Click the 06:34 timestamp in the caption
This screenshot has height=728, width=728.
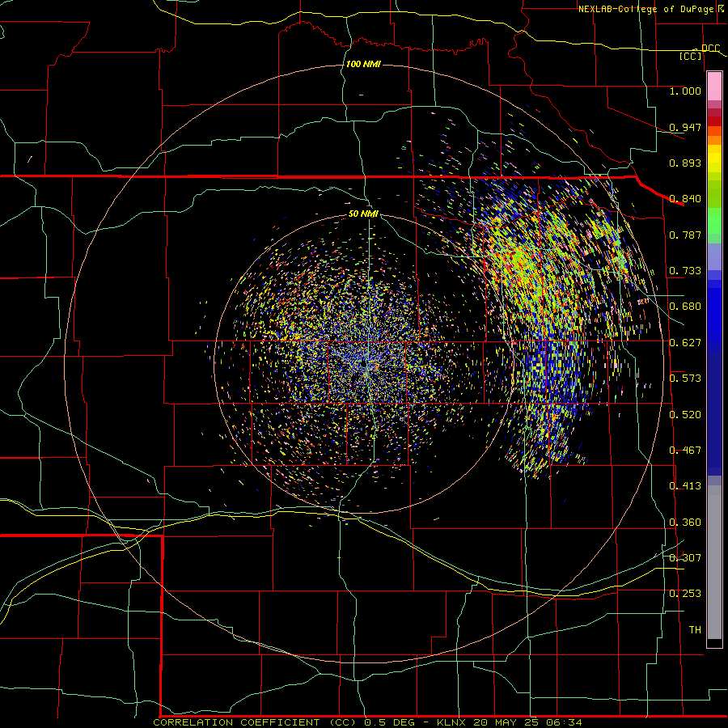pos(563,722)
